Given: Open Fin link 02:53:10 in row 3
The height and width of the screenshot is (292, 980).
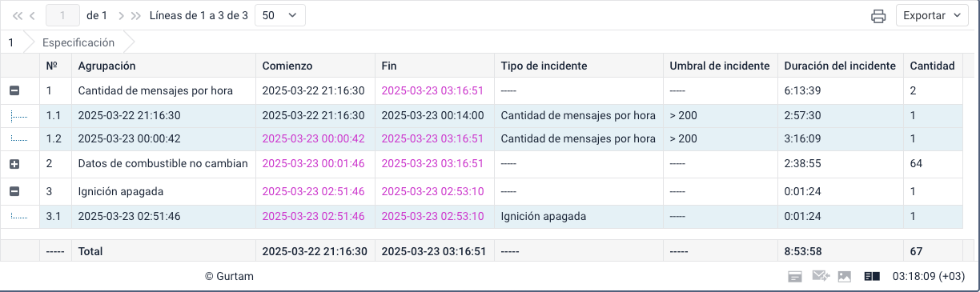Looking at the screenshot, I should click(x=432, y=192).
